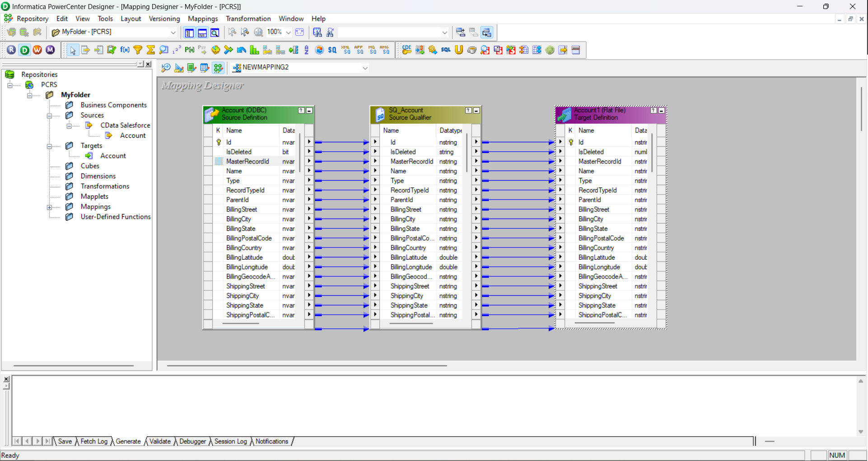Open the NEWMAPPING2 mapping selector dropdown
Screen dimensions: 868x461
(x=365, y=67)
